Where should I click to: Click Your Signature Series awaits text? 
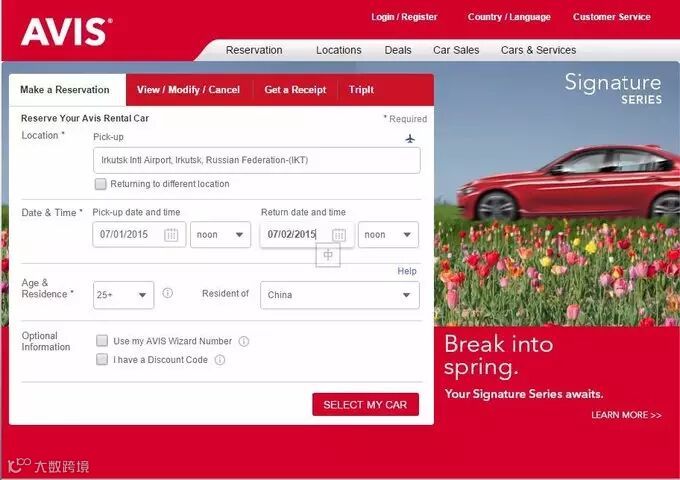[x=524, y=394]
